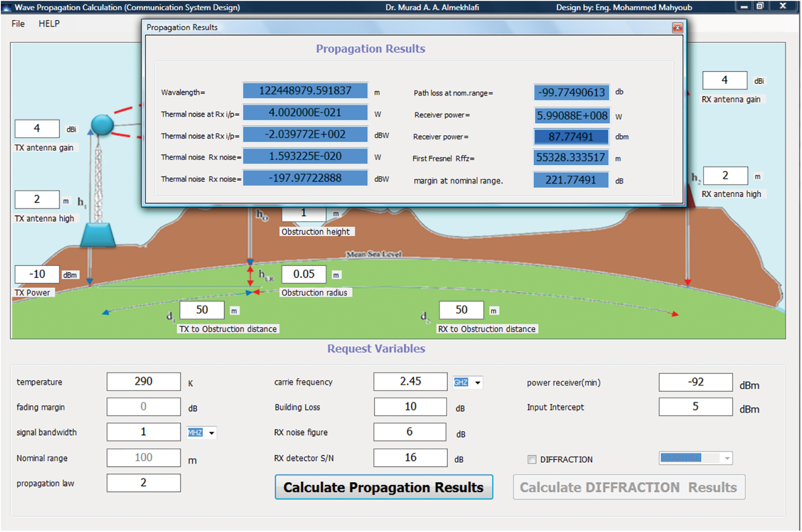Click the RX noise figure field
The width and height of the screenshot is (802, 532).
click(409, 432)
